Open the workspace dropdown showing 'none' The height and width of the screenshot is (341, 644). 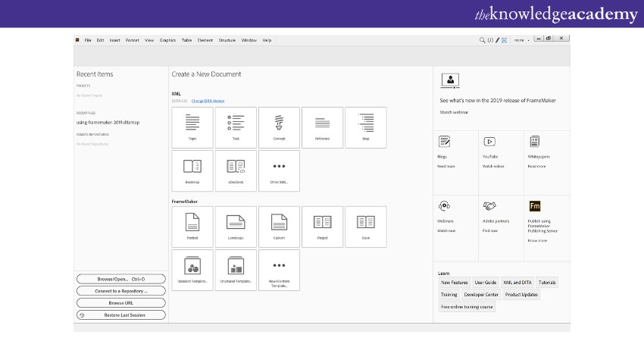522,40
